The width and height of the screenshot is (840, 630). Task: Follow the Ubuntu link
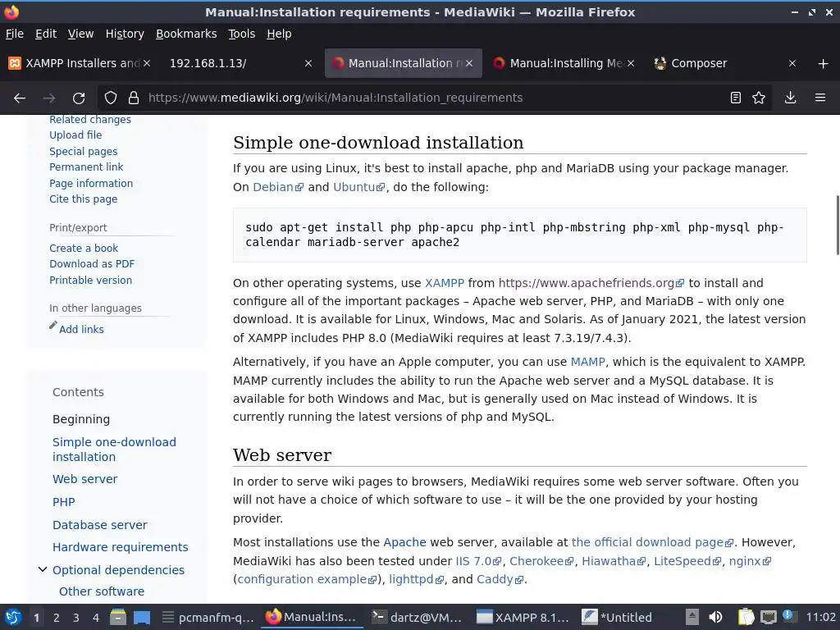pos(359,187)
